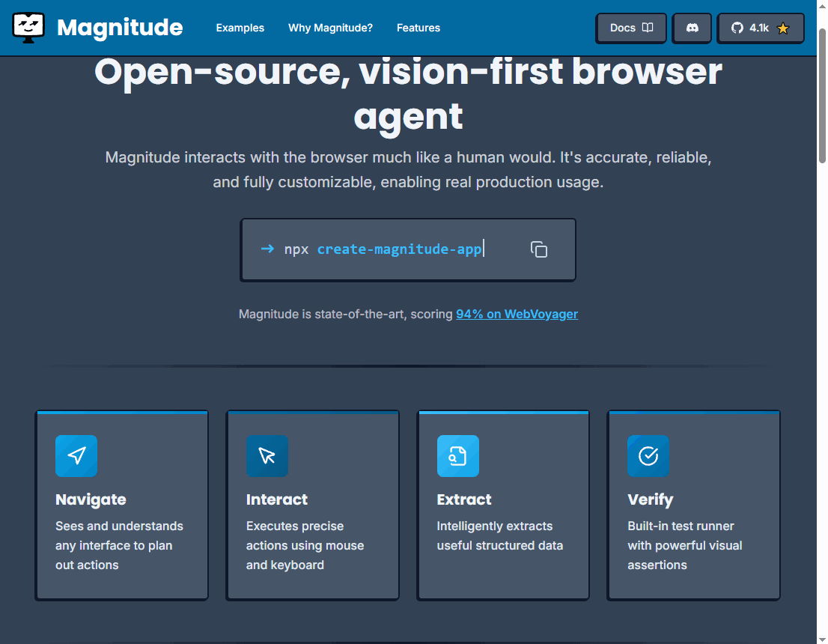
Task: Click 'Executes precise actions' description text
Action: click(305, 545)
